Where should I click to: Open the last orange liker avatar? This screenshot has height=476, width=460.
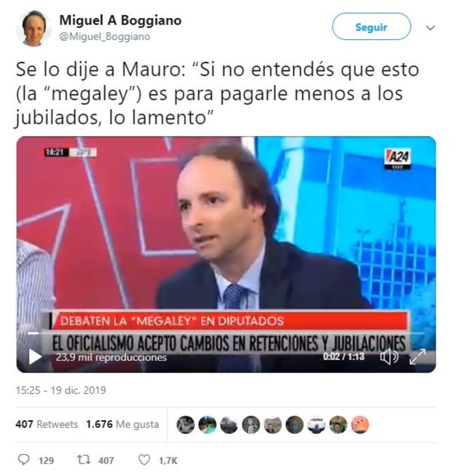pos(360,424)
